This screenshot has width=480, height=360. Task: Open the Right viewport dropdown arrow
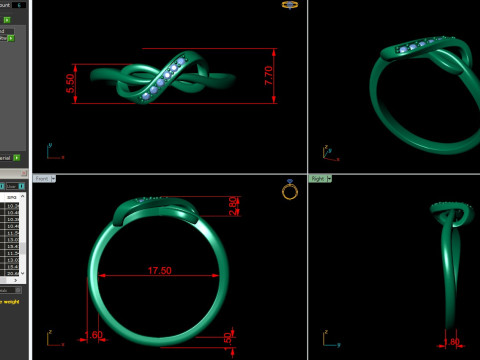tap(329, 179)
